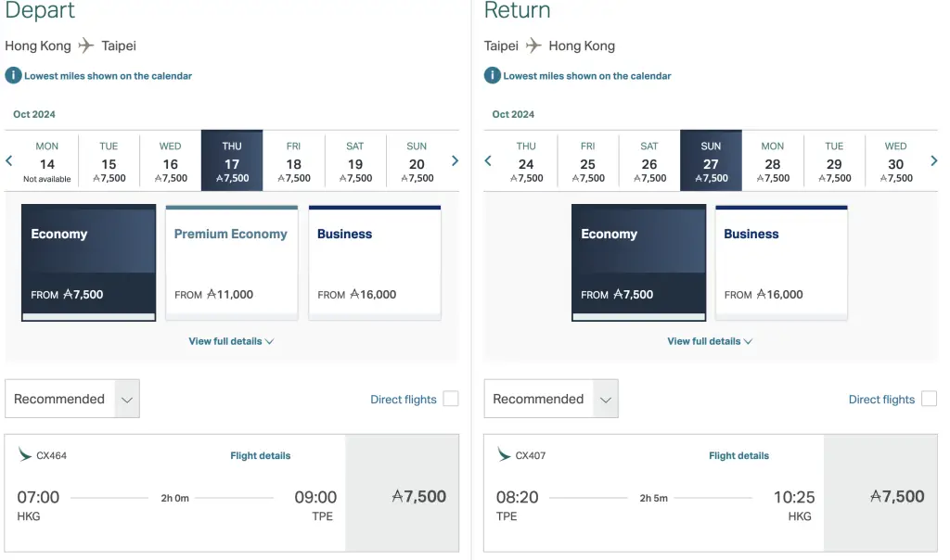Open Flight details for CX464

tap(261, 455)
